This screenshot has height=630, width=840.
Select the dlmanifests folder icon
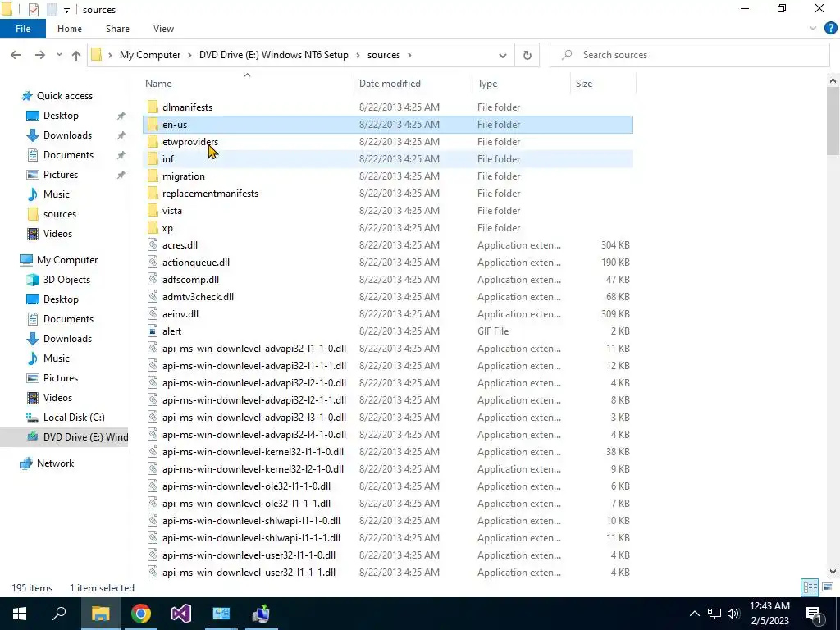click(153, 107)
